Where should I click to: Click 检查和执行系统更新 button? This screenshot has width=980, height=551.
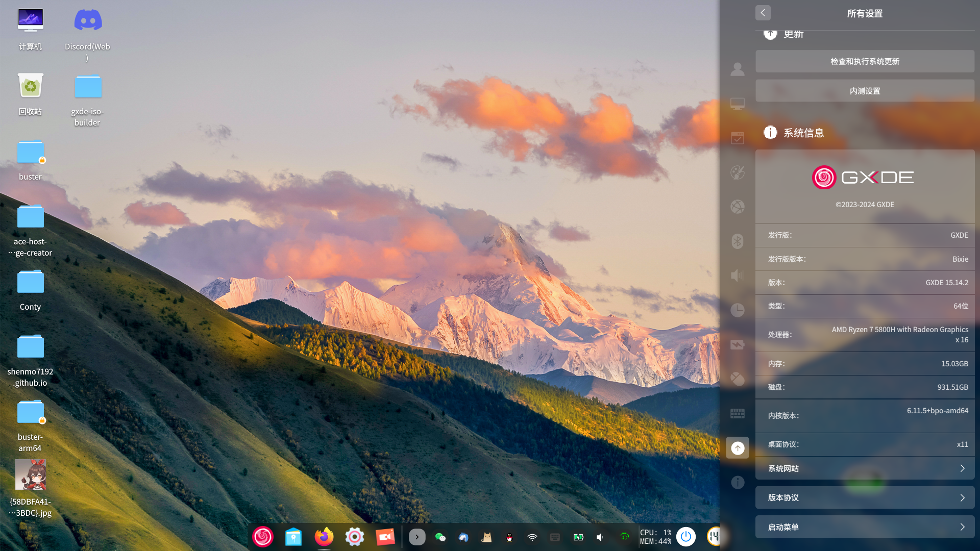pos(865,61)
